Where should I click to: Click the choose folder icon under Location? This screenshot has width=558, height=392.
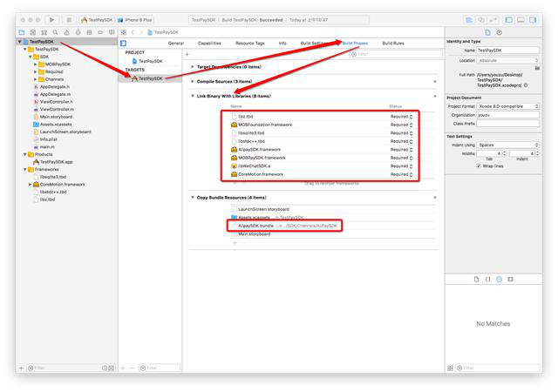click(x=537, y=68)
